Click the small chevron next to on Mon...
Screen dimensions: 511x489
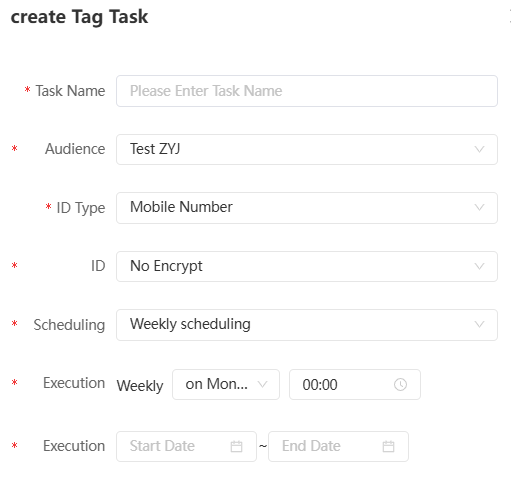[x=263, y=384]
